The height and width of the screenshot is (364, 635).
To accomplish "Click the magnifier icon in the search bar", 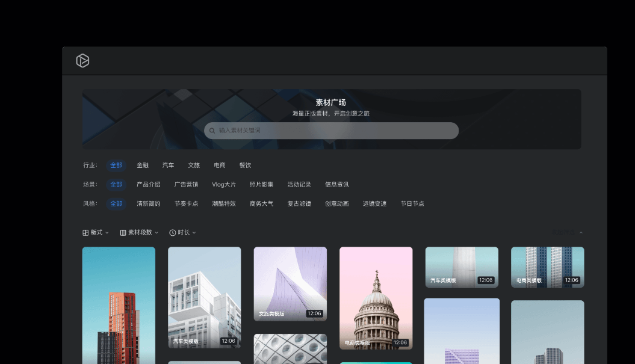I will pos(212,131).
